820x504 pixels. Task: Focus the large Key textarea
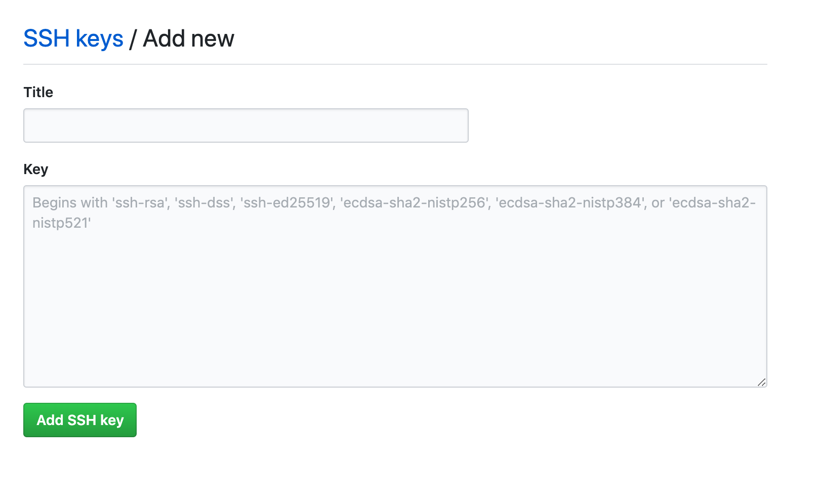coord(395,304)
